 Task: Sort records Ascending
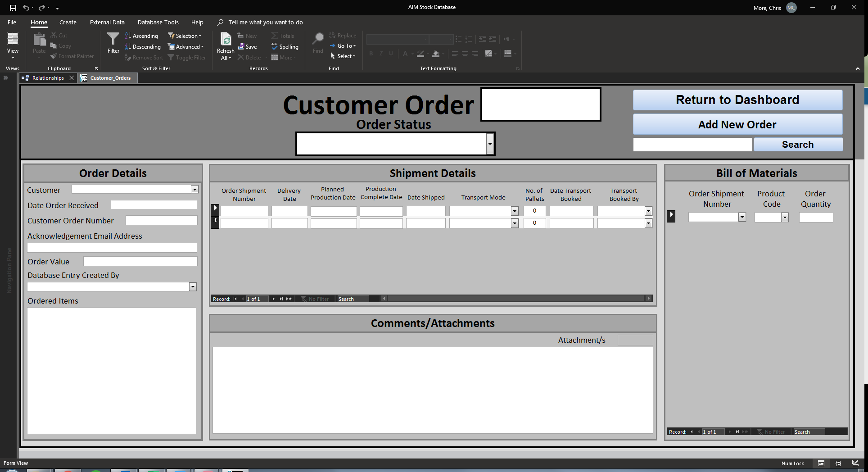coord(141,36)
